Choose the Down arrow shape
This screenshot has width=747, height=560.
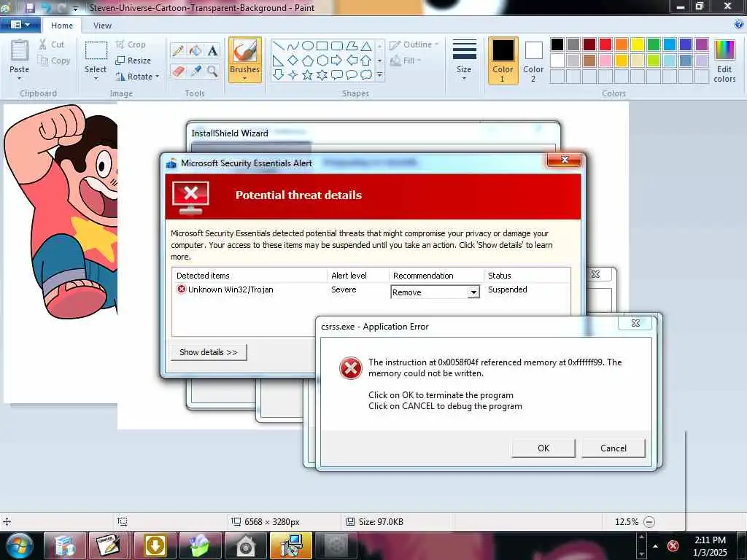click(279, 75)
